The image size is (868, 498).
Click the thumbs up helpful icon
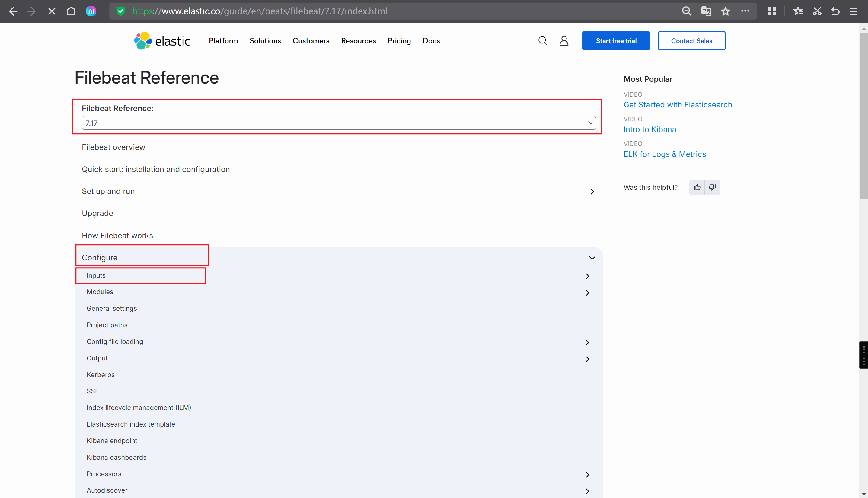tap(697, 187)
